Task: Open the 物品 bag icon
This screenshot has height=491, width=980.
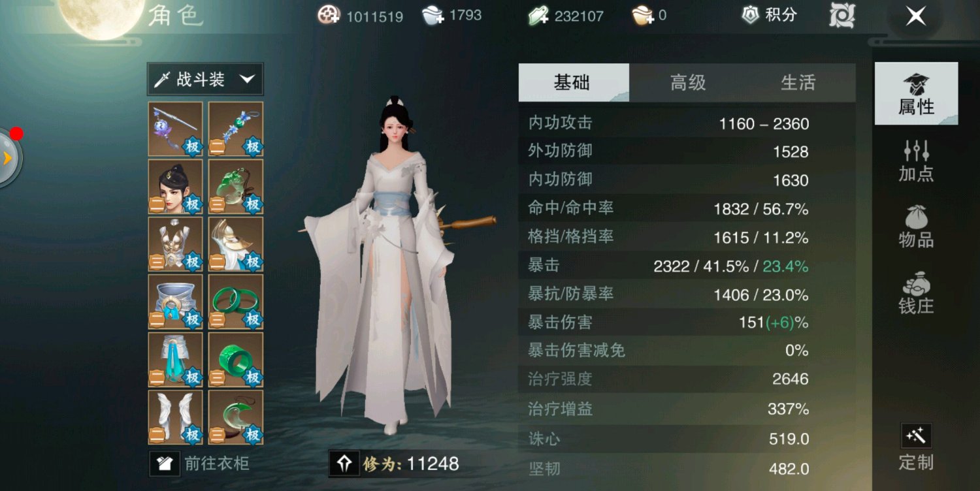Action: point(916,226)
